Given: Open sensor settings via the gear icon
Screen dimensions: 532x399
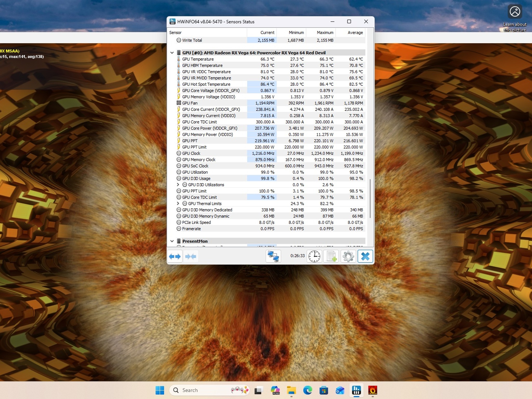Looking at the screenshot, I should pos(348,256).
